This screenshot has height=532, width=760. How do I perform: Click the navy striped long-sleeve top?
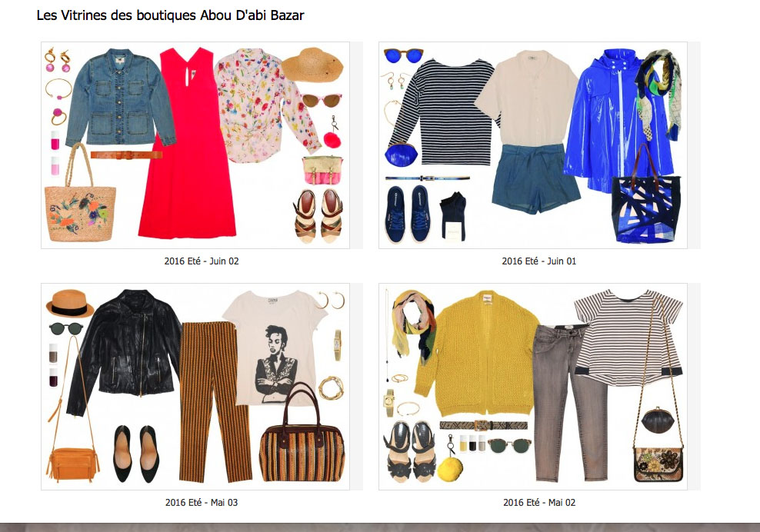pyautogui.click(x=444, y=112)
